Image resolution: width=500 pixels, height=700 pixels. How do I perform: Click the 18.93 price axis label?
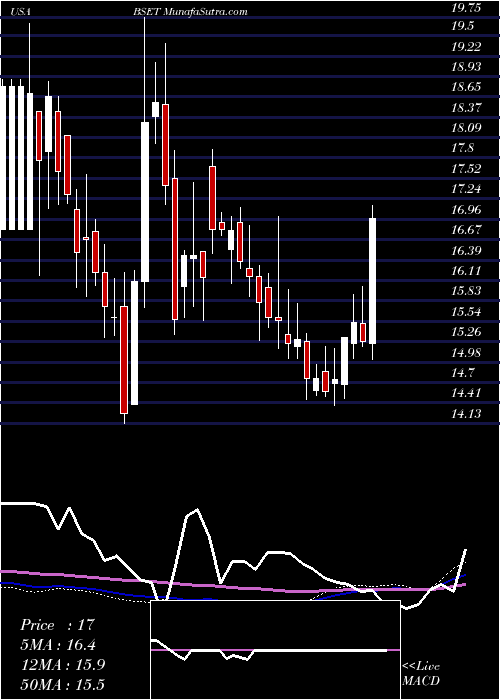467,67
